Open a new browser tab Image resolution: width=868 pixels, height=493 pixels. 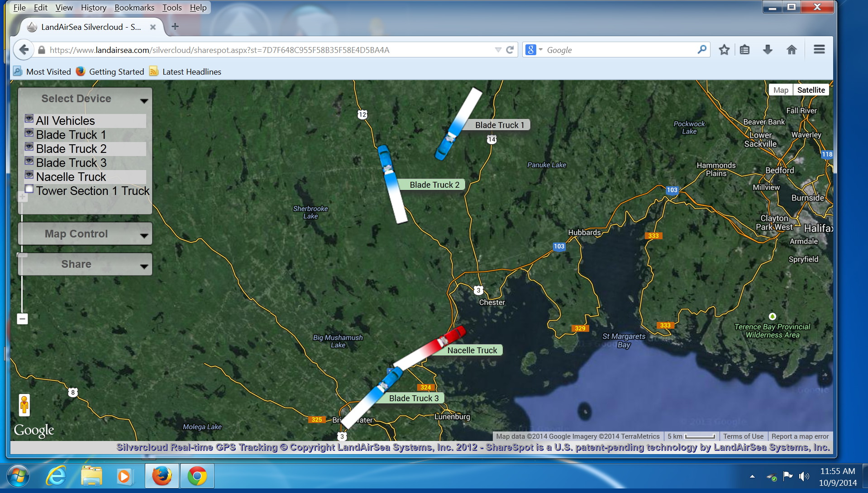(175, 27)
